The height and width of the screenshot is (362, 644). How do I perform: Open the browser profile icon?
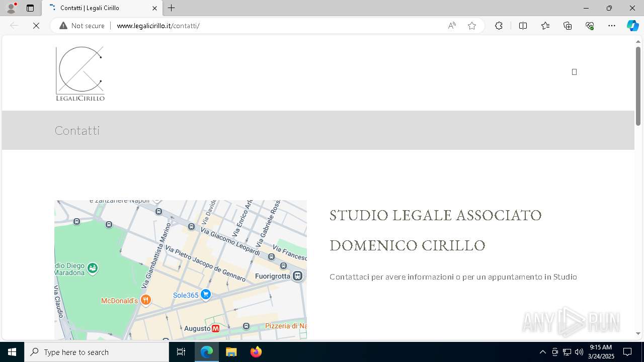11,8
